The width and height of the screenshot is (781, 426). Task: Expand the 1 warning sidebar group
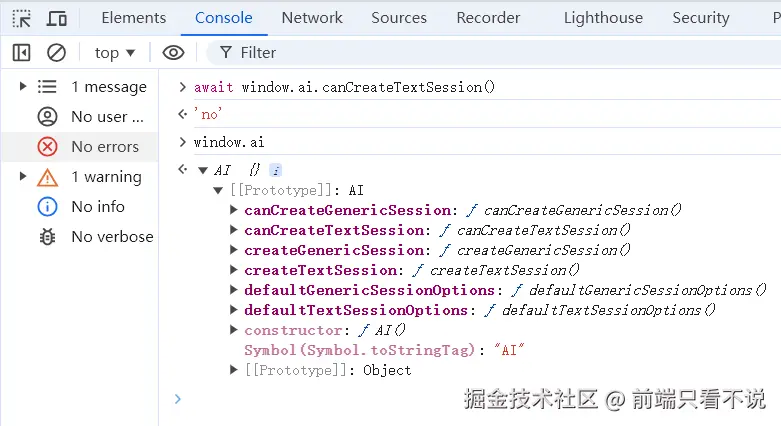pos(23,177)
